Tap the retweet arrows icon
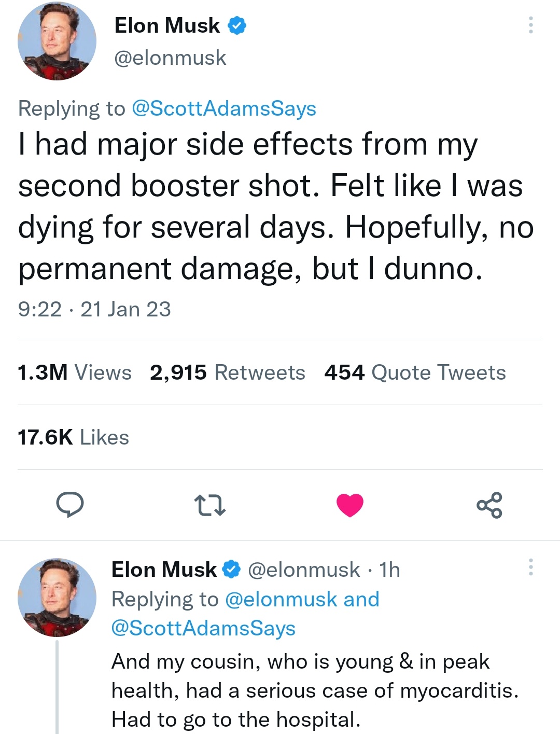Viewport: 560px width, 734px height. [x=209, y=505]
